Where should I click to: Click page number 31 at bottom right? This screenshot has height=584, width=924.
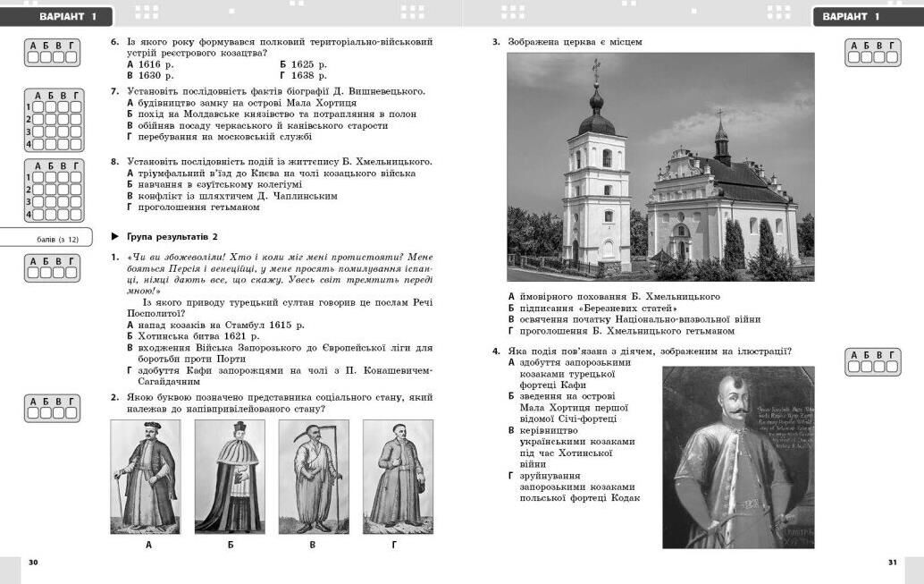coord(891,562)
